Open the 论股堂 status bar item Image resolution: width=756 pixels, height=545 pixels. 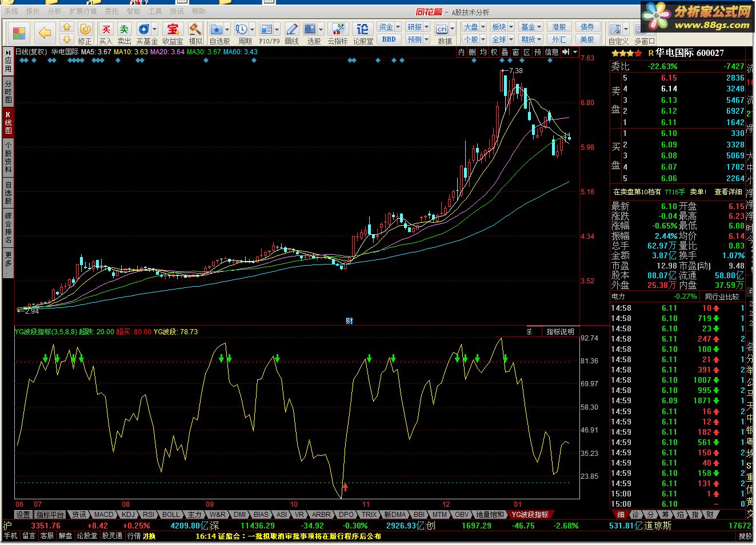pyautogui.click(x=87, y=536)
